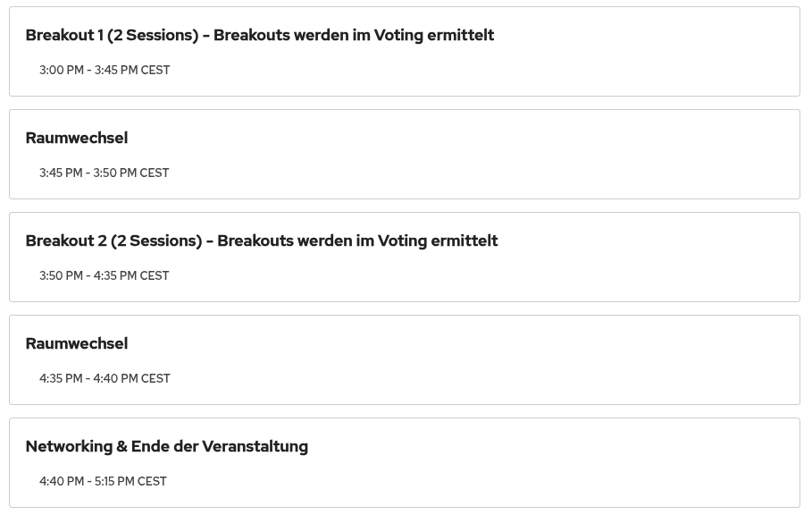The width and height of the screenshot is (812, 515).
Task: Click the CEST label in the Breakout 1 card
Action: coord(155,70)
